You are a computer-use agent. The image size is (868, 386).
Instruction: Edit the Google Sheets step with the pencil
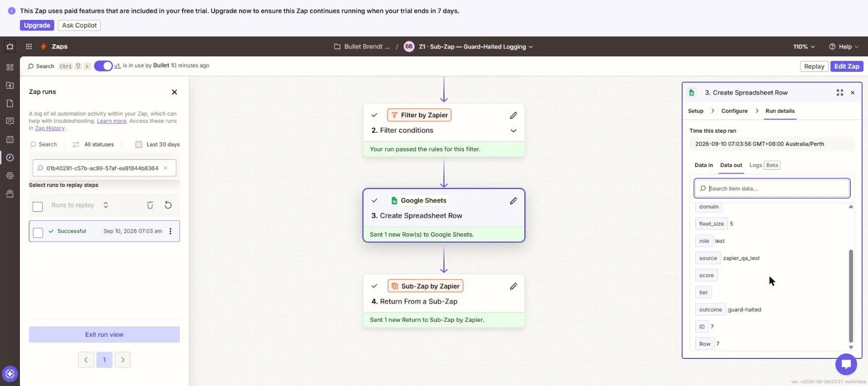513,201
